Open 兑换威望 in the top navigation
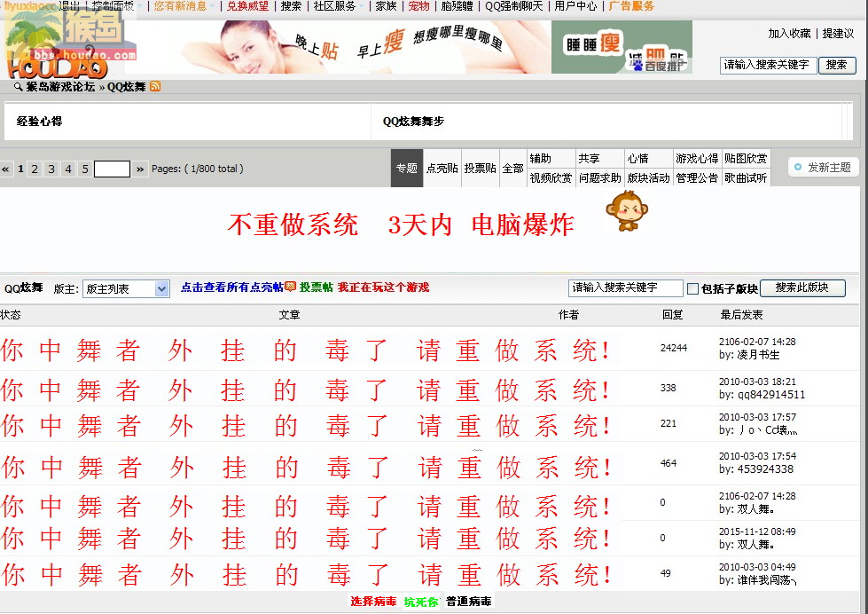The width and height of the screenshot is (868, 614). pos(247,6)
